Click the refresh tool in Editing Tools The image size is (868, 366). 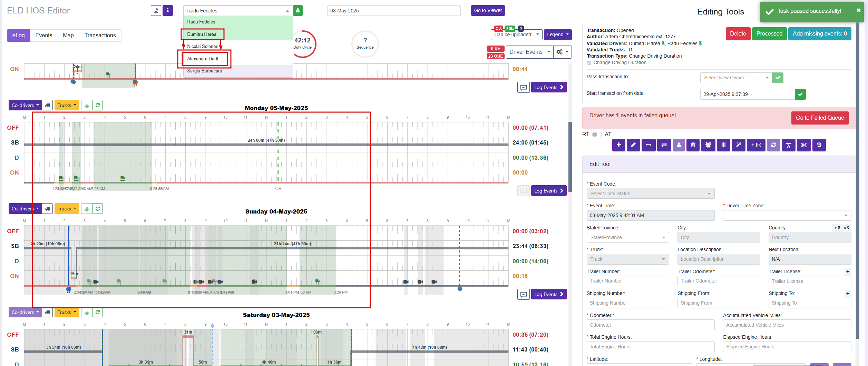[x=773, y=145]
